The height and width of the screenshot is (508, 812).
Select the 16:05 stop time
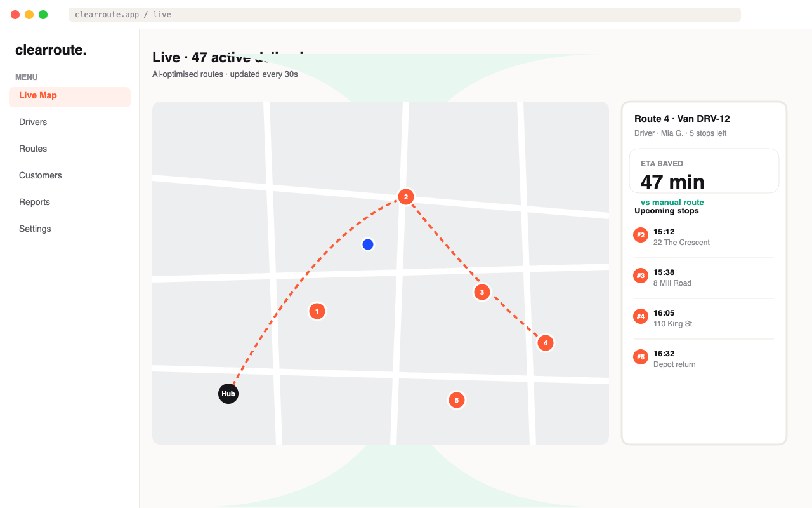coord(664,313)
